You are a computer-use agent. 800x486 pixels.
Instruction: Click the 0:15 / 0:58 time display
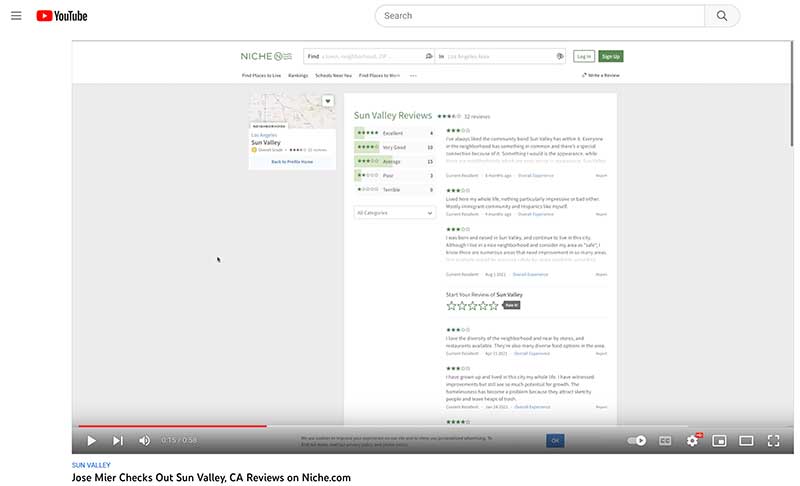[x=179, y=440]
